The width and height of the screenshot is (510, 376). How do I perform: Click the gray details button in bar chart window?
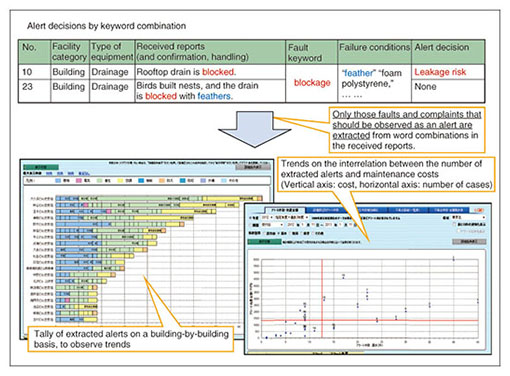(252, 167)
